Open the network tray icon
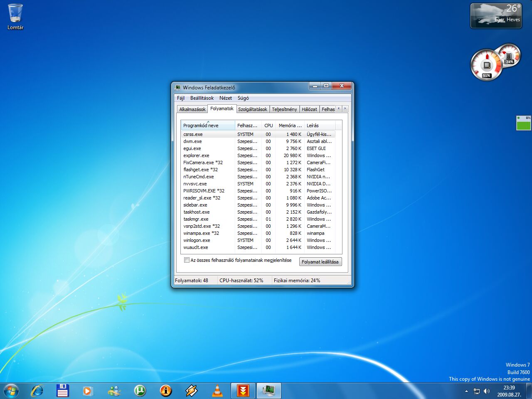Screen dimensions: 532x399 [x=477, y=391]
